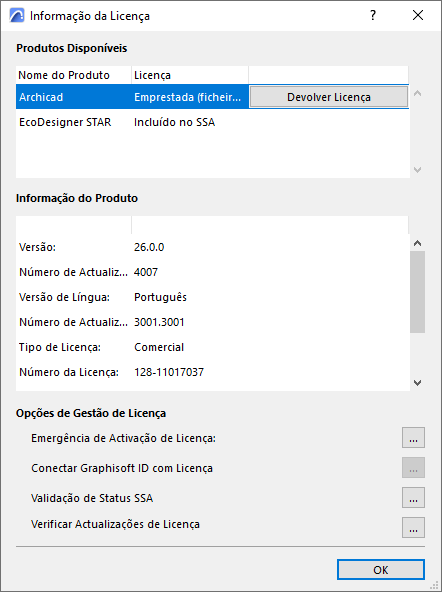Click product info scroll down arrow
Viewport: 442px width, 592px height.
click(x=417, y=383)
